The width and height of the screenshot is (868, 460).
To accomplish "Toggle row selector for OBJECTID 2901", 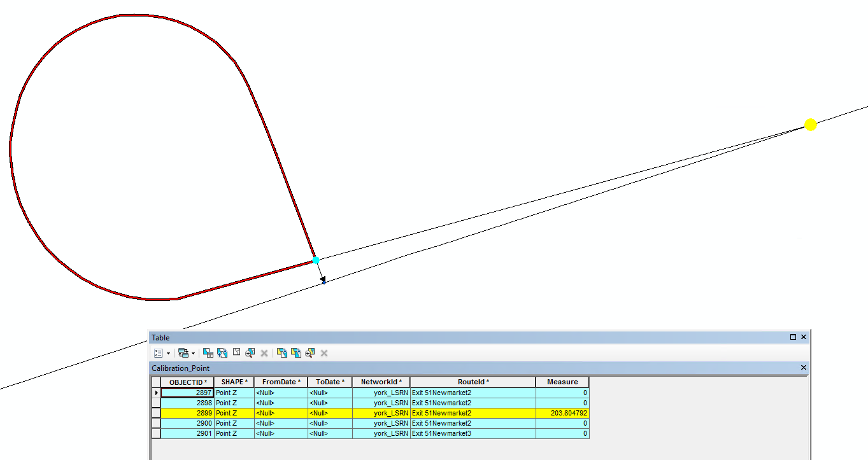I will [156, 433].
